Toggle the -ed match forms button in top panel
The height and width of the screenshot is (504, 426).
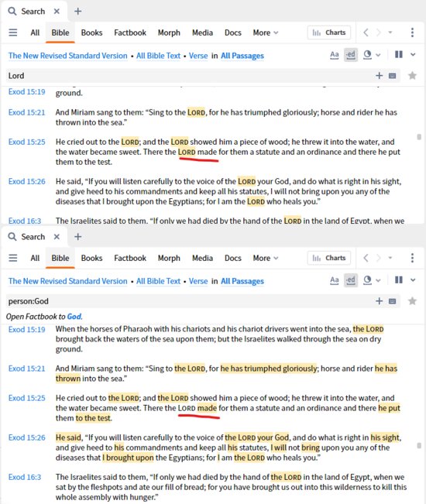tap(350, 55)
